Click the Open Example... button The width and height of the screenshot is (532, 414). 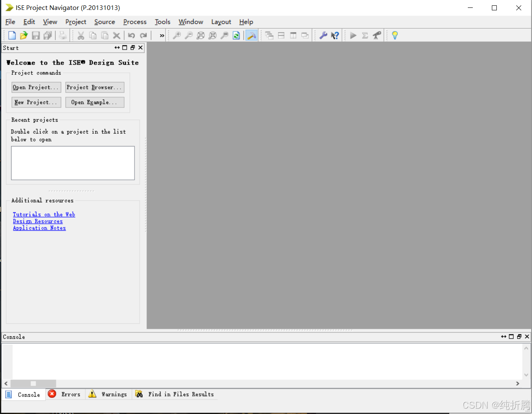(95, 102)
